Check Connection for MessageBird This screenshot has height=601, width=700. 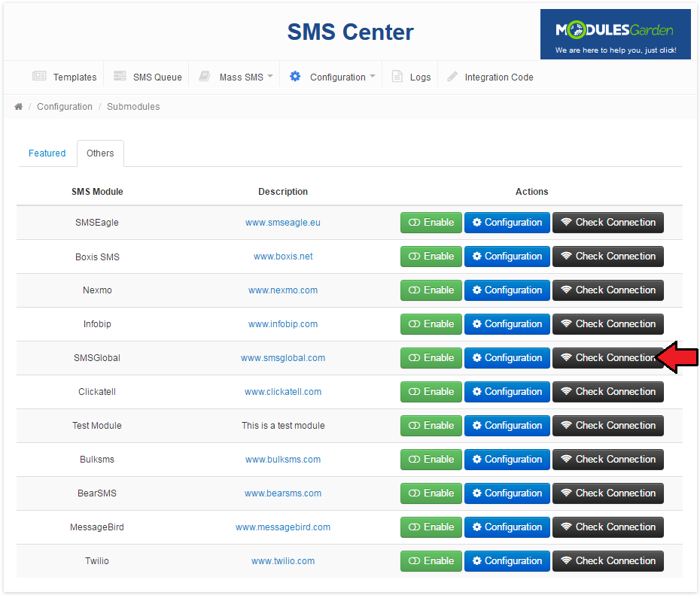click(608, 527)
